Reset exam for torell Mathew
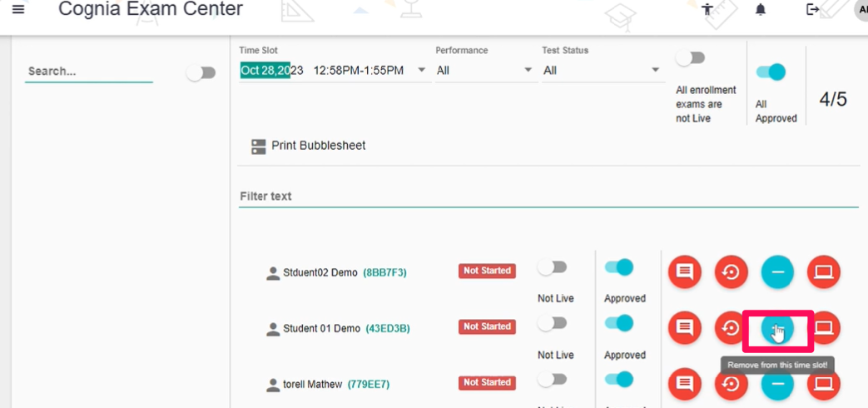The image size is (868, 408). click(732, 383)
